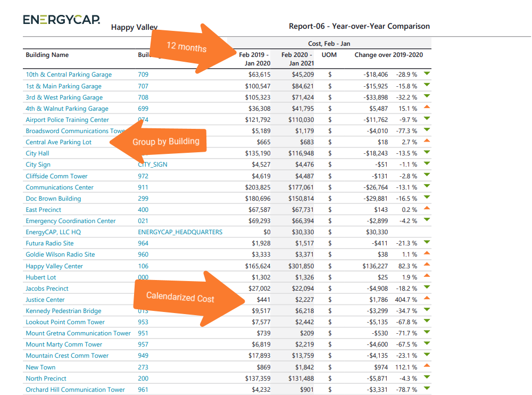Screen dimensions: 532x395
Task: Open the New Town building link
Action: pyautogui.click(x=40, y=367)
